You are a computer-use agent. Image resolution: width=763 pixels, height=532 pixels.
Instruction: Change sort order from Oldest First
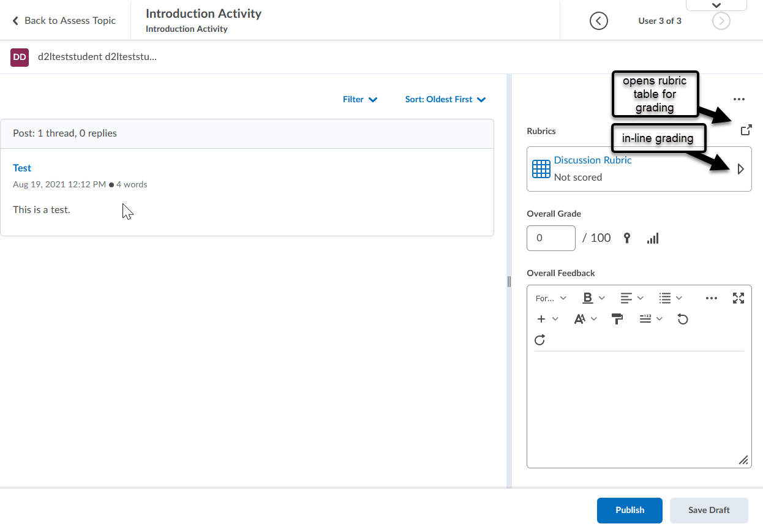point(445,99)
